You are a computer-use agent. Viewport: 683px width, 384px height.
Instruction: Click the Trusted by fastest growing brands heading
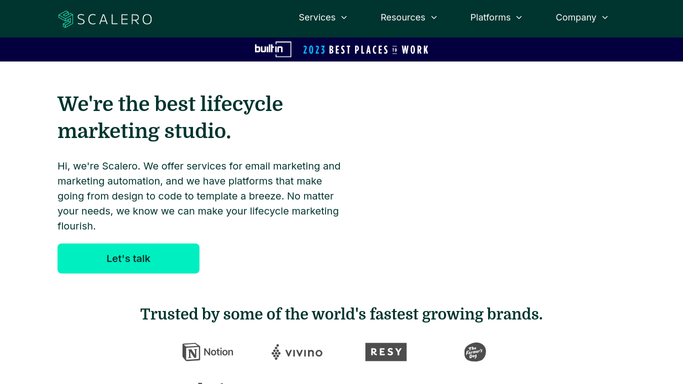click(x=341, y=314)
